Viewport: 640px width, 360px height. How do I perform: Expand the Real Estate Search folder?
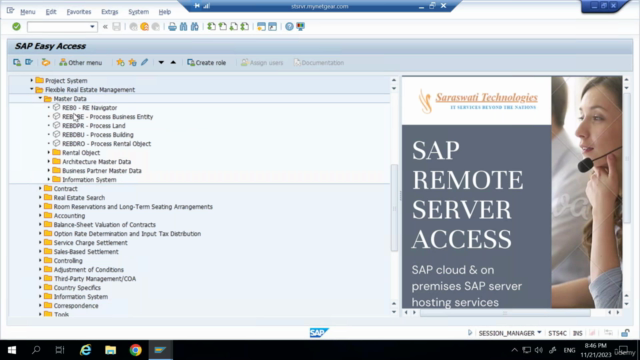point(40,197)
